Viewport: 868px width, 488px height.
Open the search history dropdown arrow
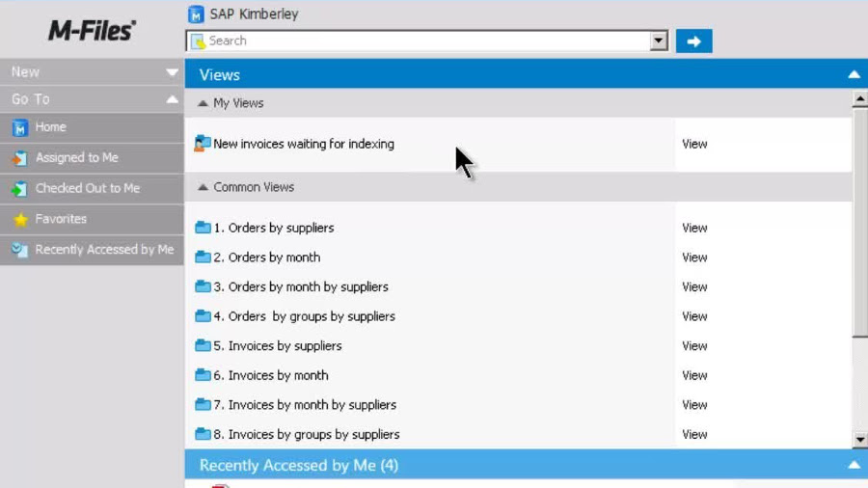[x=658, y=41]
